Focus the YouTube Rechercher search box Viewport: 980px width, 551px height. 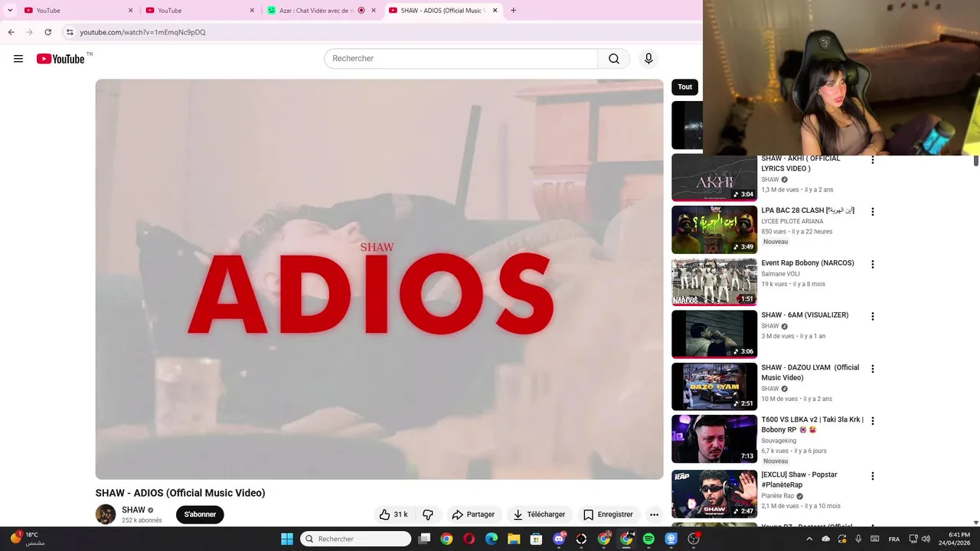pos(461,59)
